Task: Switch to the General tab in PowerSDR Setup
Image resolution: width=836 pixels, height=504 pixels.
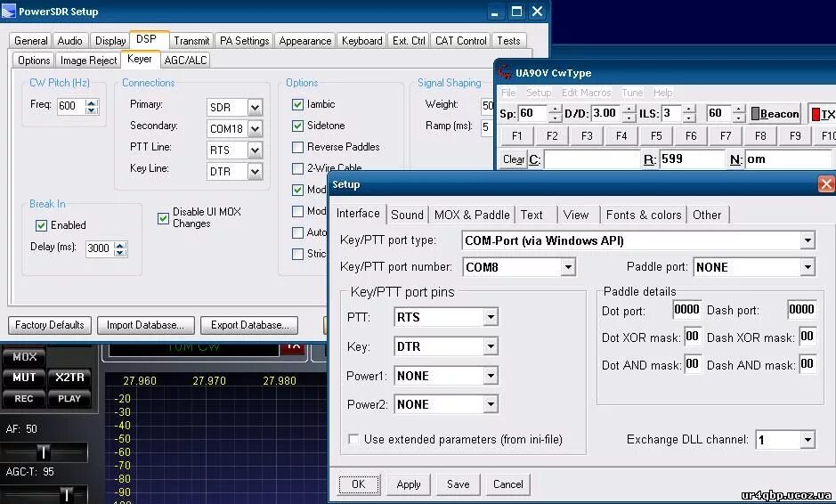Action: (30, 41)
